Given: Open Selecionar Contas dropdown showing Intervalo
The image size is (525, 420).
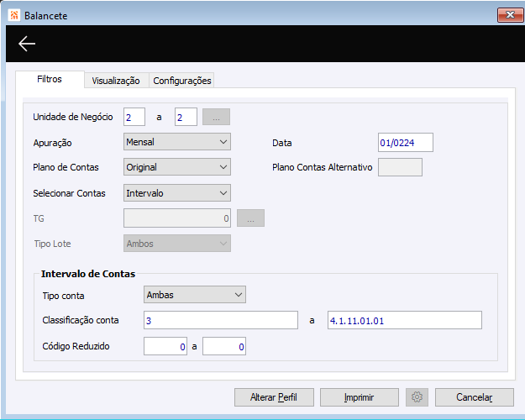Looking at the screenshot, I should tap(177, 193).
